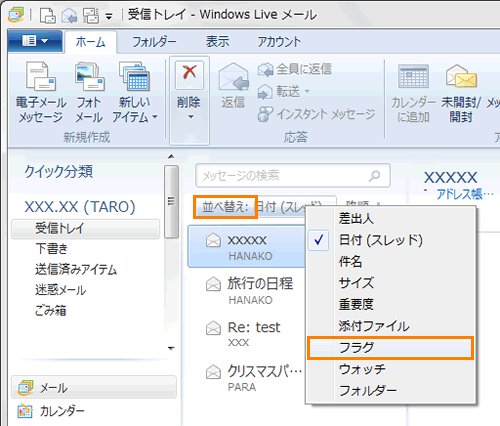
Task: Select サイズ in the sort menu
Action: click(x=391, y=283)
